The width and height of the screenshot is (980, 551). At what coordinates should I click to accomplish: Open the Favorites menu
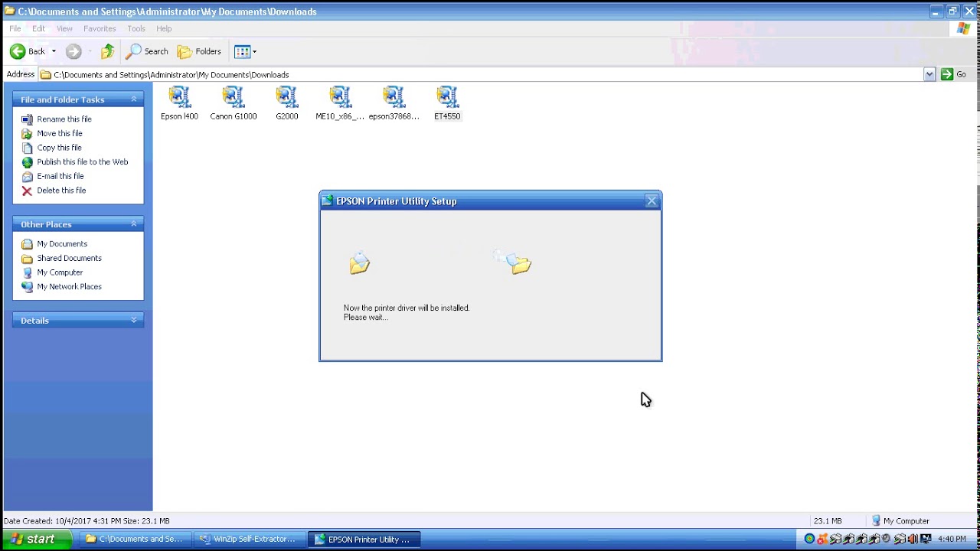click(x=100, y=28)
